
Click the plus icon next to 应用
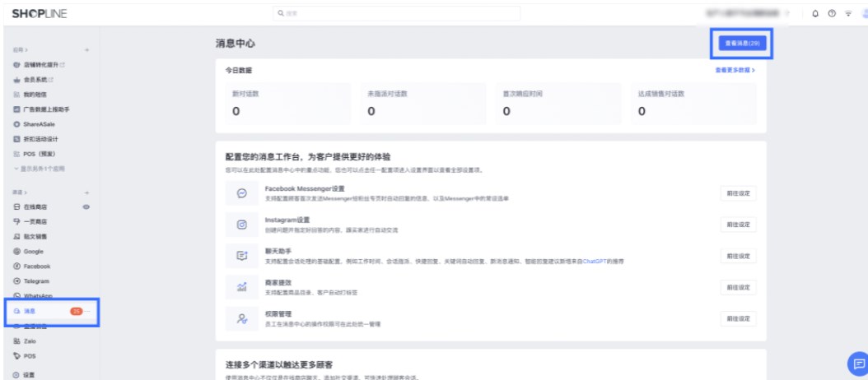click(86, 50)
